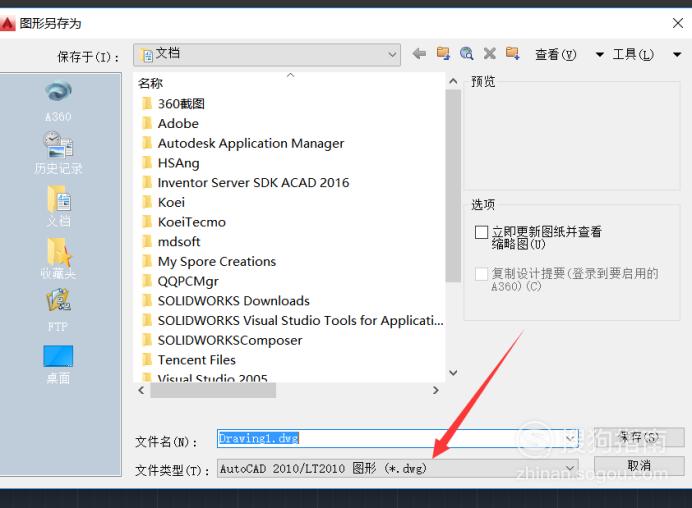Image resolution: width=692 pixels, height=508 pixels.
Task: Click the 取消 cancel button
Action: tap(639, 466)
